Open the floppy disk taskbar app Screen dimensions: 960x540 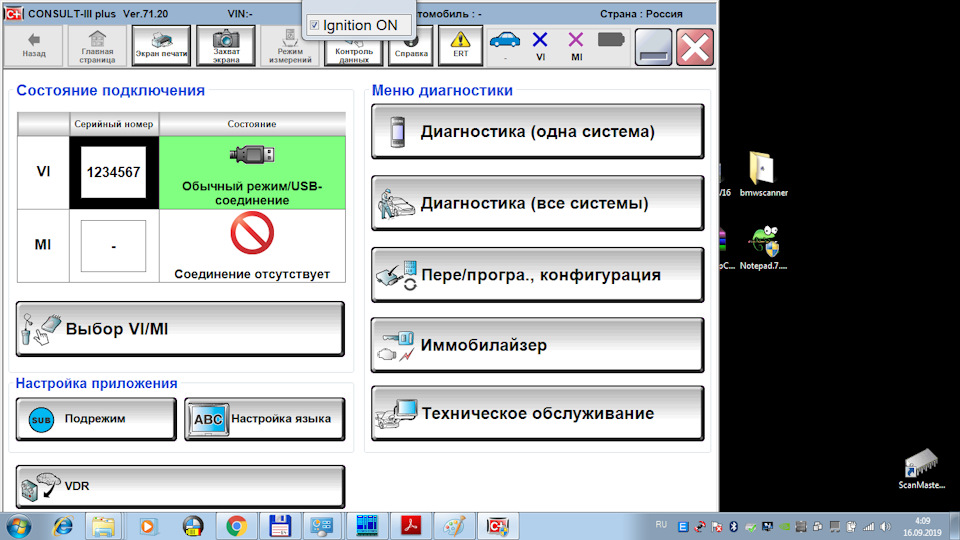click(x=280, y=527)
